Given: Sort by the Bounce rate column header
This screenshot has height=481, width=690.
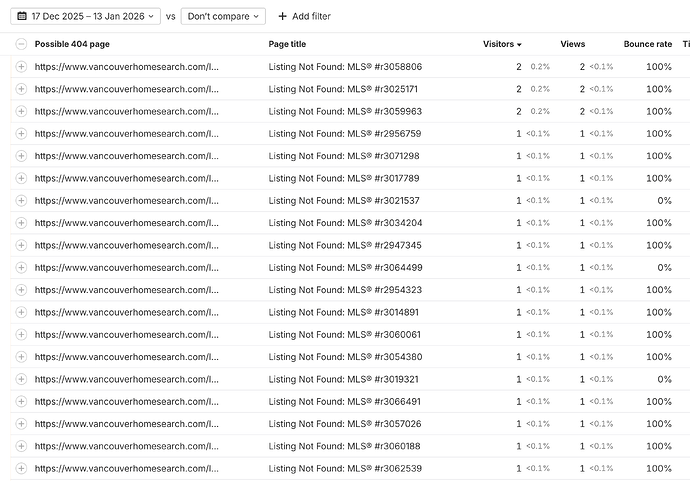Looking at the screenshot, I should click(x=648, y=44).
